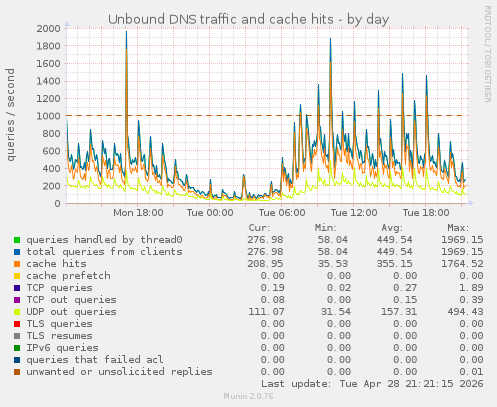
Task: Click the lime swatch for UDP out queries
Action: coord(17,312)
